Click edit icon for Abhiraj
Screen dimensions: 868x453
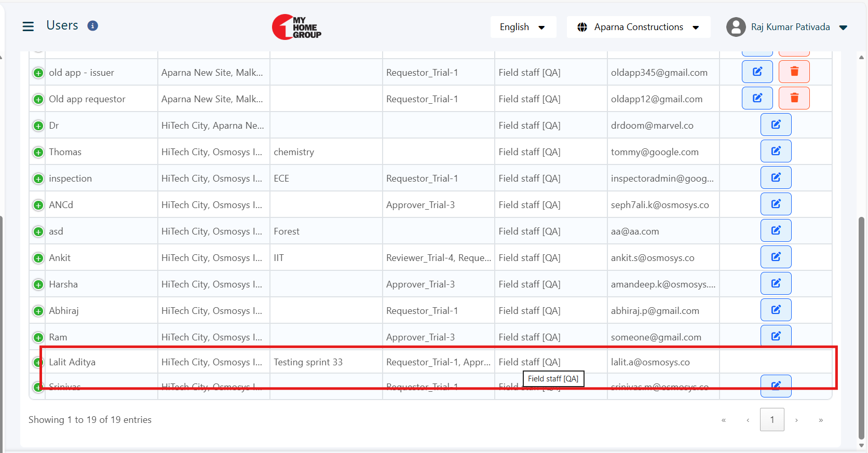[776, 310]
